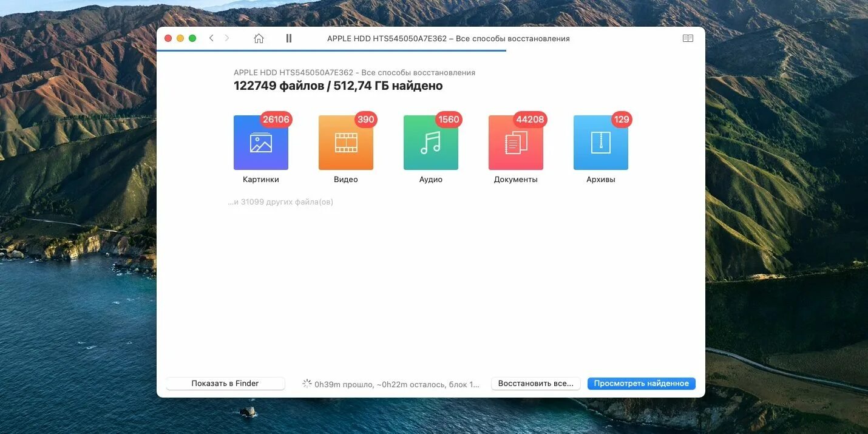Open the Картинки category icon
The image size is (868, 434).
point(261,143)
